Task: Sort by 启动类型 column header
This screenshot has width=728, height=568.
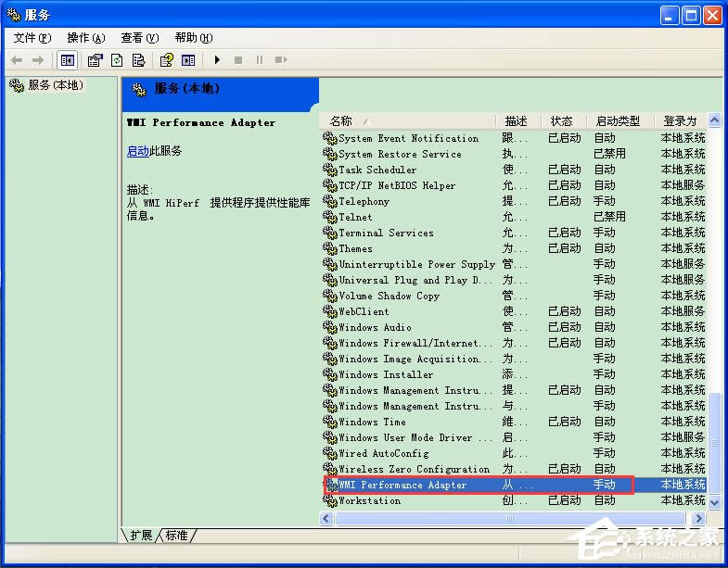Action: coord(618,120)
